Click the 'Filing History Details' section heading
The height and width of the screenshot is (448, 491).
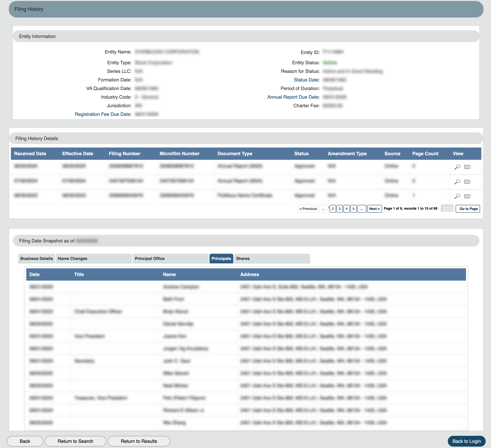pos(36,139)
